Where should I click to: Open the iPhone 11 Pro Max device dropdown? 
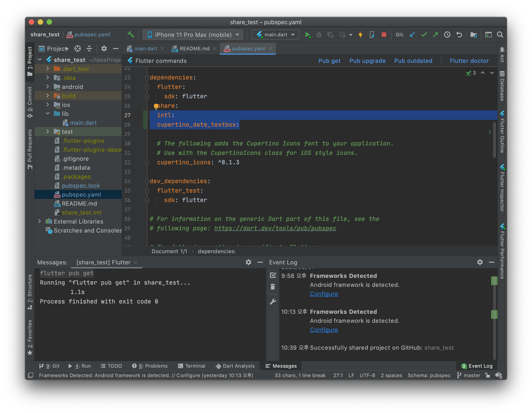pyautogui.click(x=193, y=35)
